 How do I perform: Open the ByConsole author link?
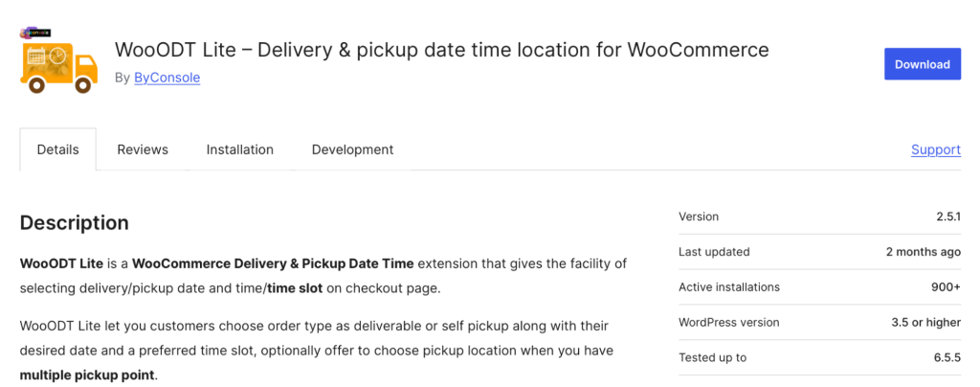tap(167, 78)
